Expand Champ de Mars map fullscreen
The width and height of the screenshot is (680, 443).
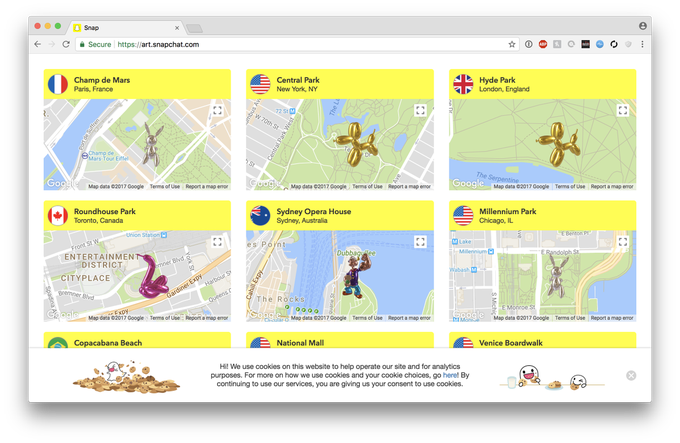pyautogui.click(x=218, y=111)
